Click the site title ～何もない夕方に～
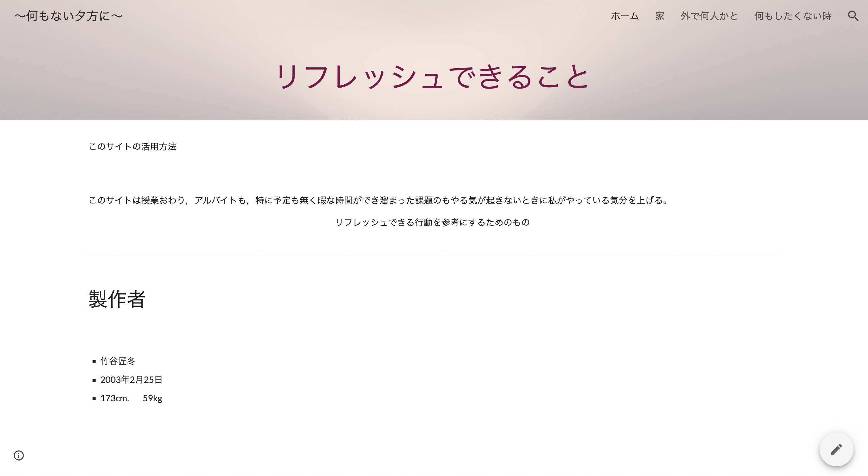Screen dimensions: 868x476 click(x=68, y=16)
